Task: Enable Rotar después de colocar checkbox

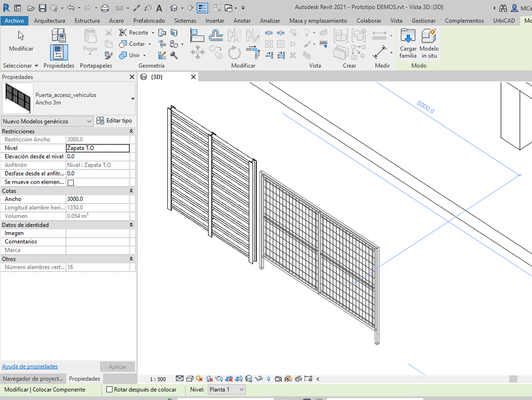Action: pyautogui.click(x=109, y=390)
